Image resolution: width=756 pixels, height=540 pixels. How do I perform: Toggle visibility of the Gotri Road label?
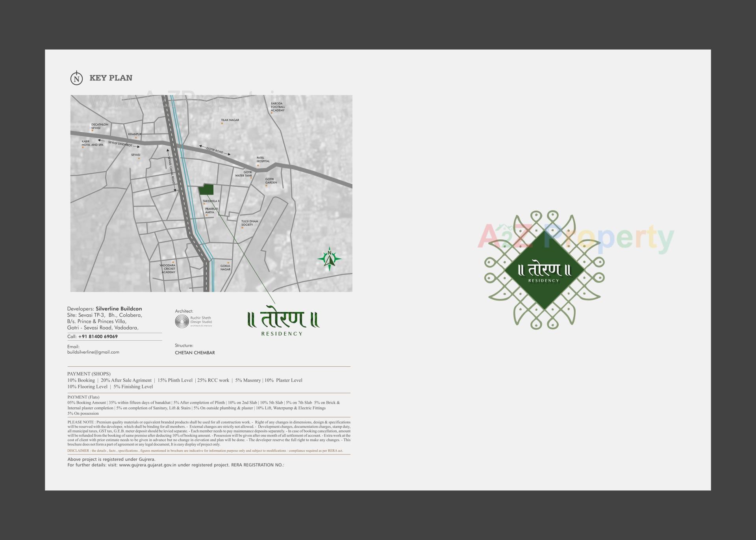click(215, 151)
